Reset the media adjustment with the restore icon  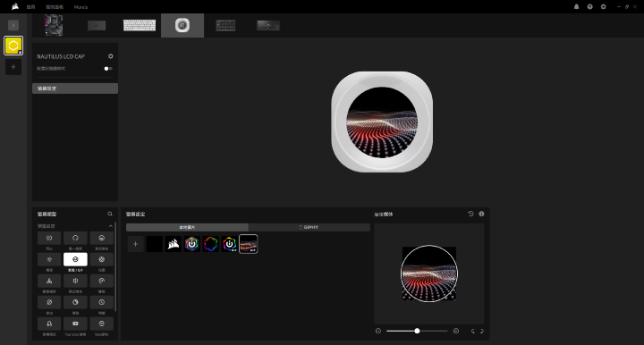[x=470, y=214]
